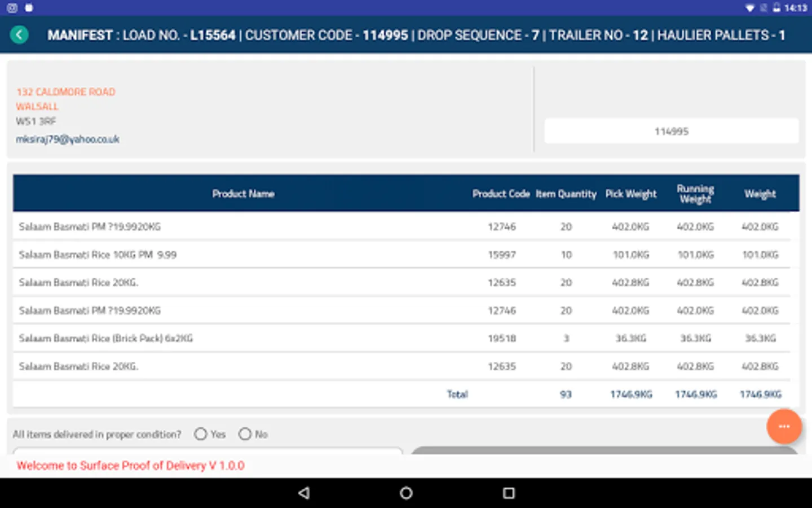Open the mksiraj79@yahoo.co.uk email link
The height and width of the screenshot is (508, 812).
68,139
